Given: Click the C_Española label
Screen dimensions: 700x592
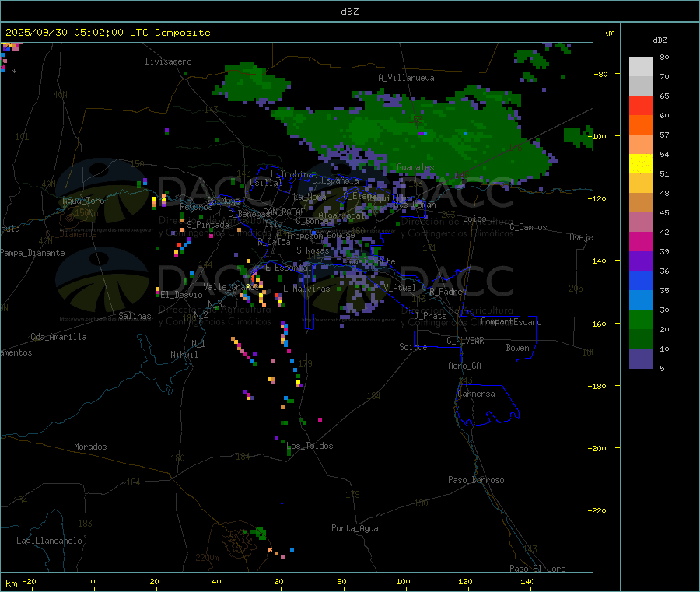Looking at the screenshot, I should point(335,180).
